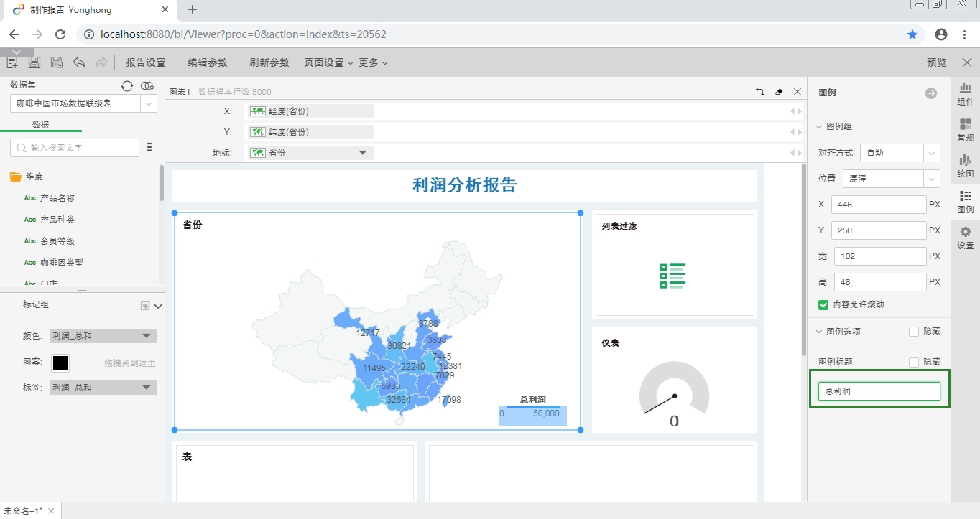Click 刷新参数 in the toolbar
980x519 pixels.
click(x=268, y=62)
